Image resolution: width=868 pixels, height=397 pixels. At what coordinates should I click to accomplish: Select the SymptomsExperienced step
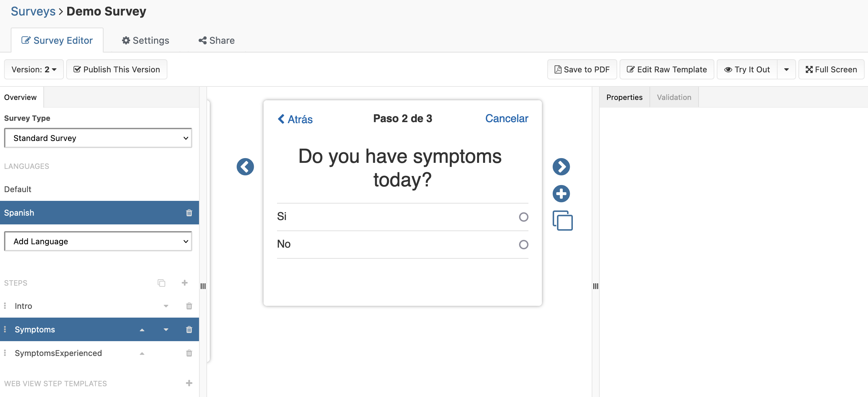pyautogui.click(x=58, y=353)
